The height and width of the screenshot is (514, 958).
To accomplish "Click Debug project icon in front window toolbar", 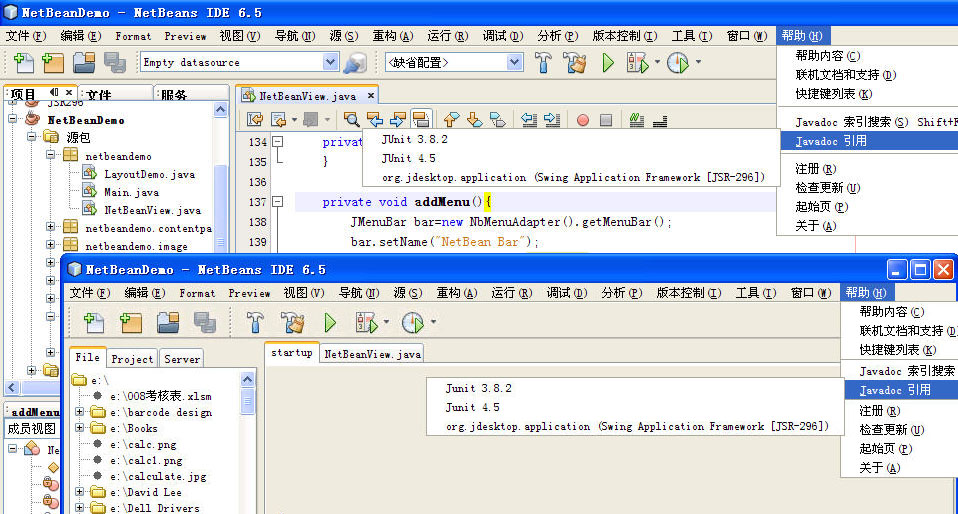I will [x=367, y=322].
